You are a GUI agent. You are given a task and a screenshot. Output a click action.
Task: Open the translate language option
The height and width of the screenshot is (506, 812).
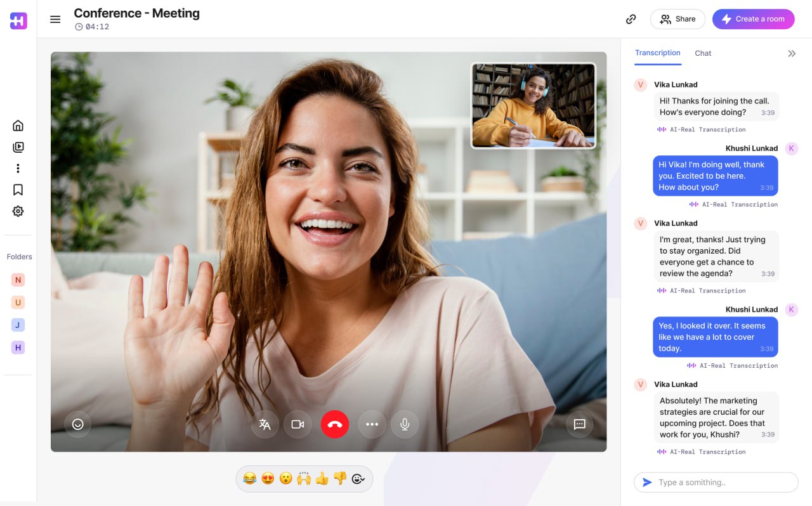(265, 424)
